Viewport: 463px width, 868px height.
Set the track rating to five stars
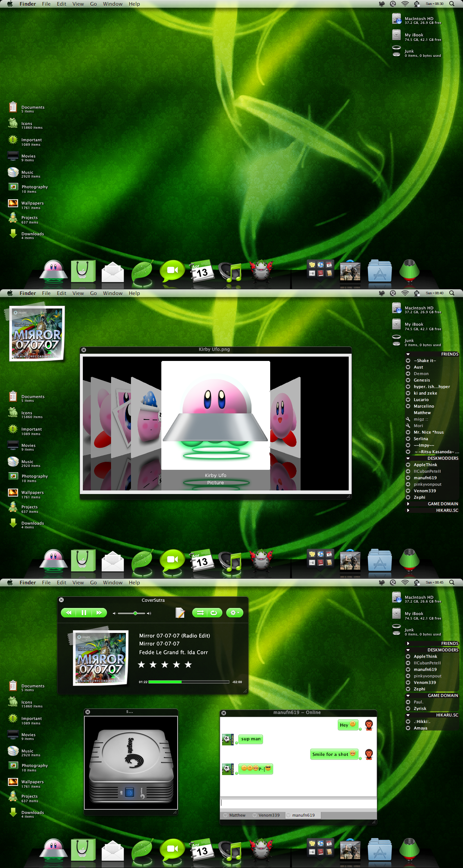pyautogui.click(x=188, y=664)
